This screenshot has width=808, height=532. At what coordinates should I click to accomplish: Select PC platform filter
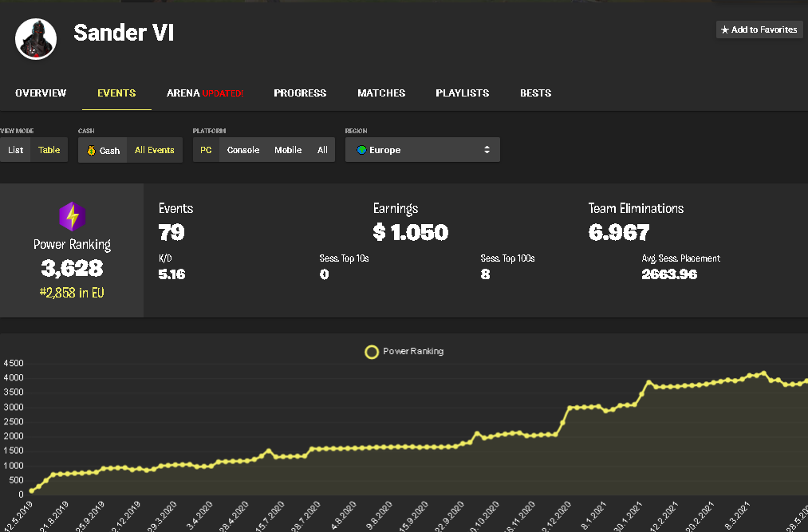206,150
